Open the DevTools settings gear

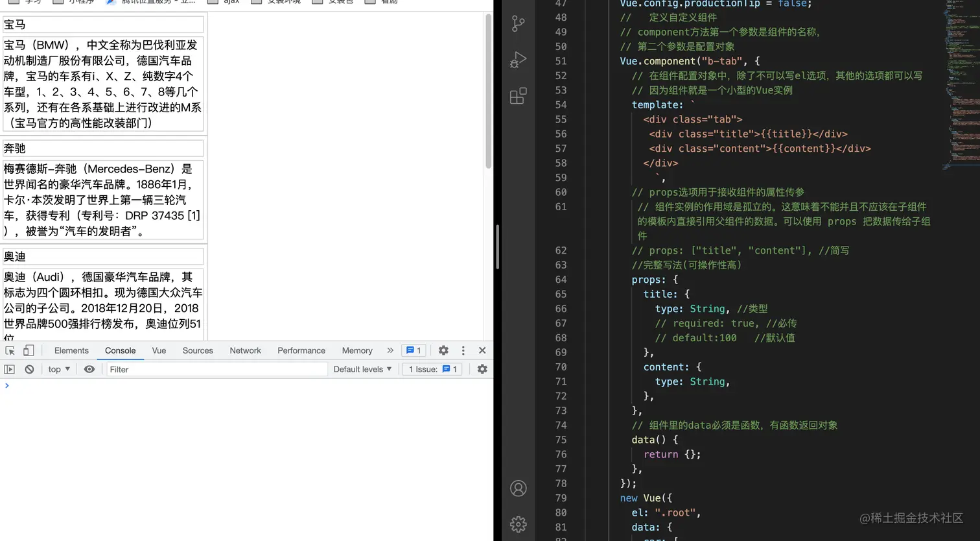coord(443,350)
